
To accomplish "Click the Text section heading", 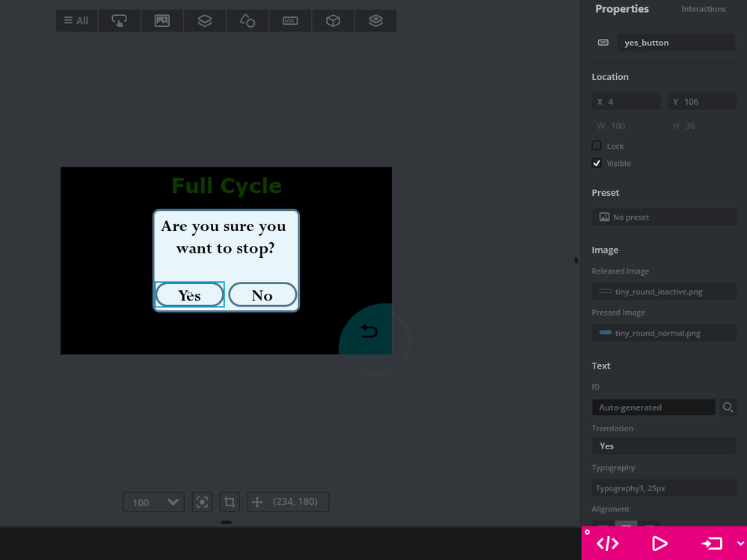I will (x=600, y=366).
